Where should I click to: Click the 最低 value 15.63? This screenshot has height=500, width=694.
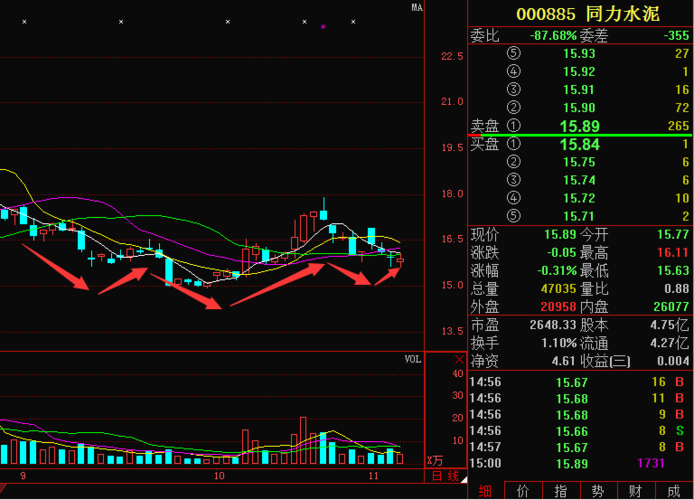click(x=673, y=270)
